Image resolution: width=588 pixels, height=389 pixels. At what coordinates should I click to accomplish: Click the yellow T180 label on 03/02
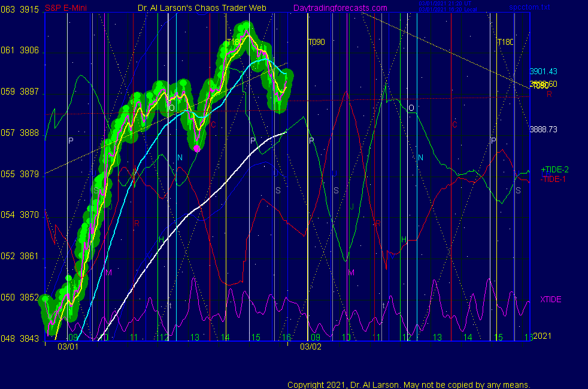(505, 42)
